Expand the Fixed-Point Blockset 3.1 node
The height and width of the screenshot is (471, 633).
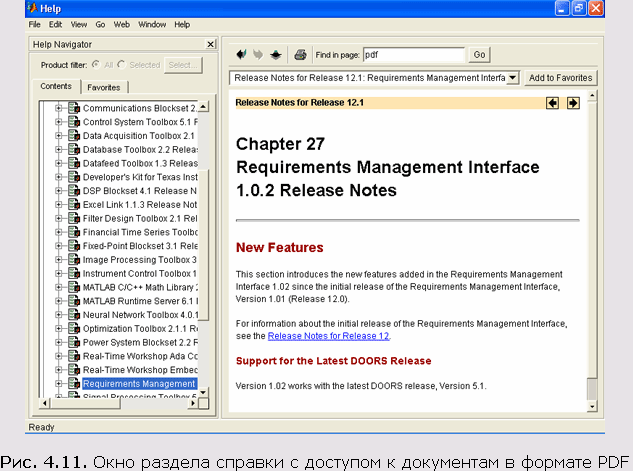(x=59, y=246)
